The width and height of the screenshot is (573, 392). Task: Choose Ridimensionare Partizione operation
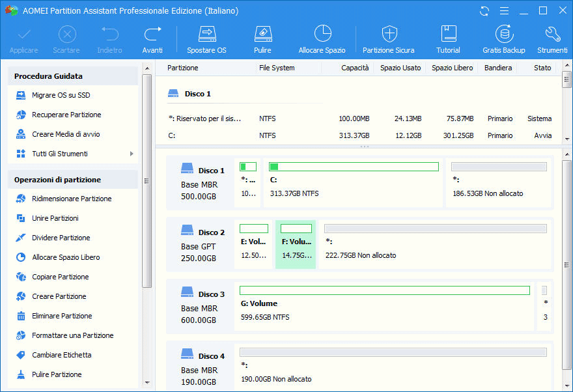point(72,199)
